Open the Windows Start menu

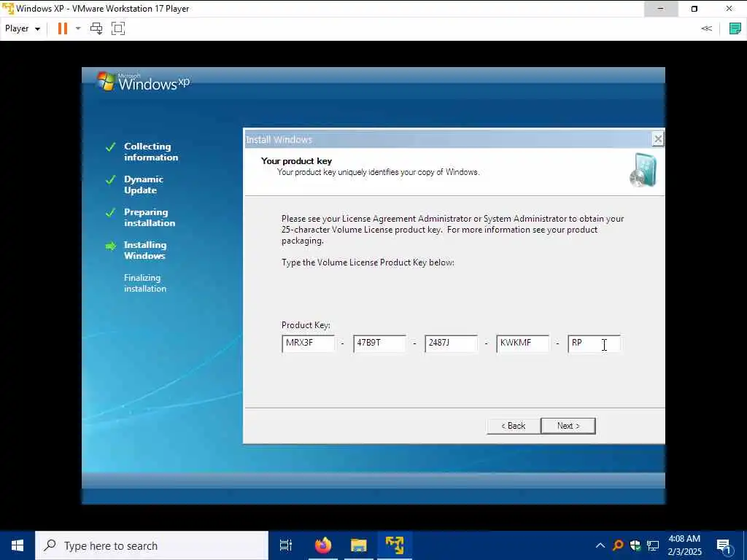point(18,545)
